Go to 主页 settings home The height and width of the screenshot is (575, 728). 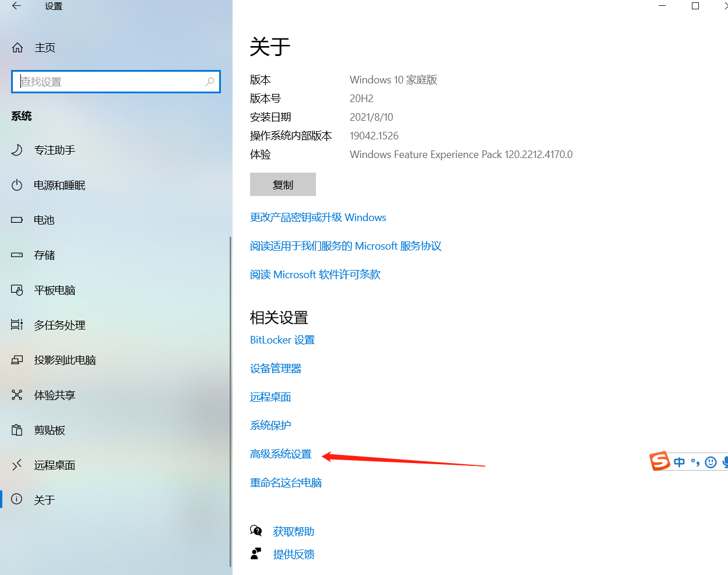pyautogui.click(x=45, y=48)
